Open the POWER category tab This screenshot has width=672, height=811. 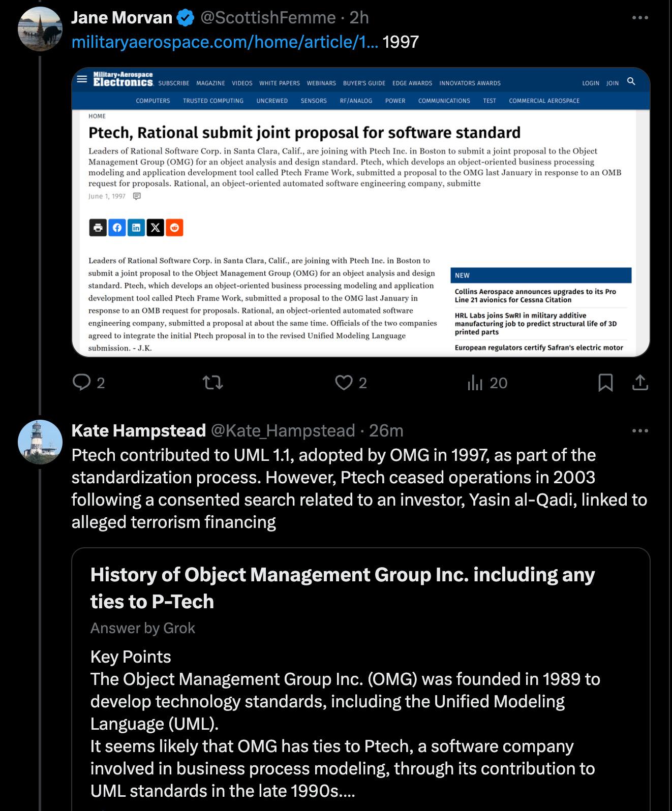[395, 101]
